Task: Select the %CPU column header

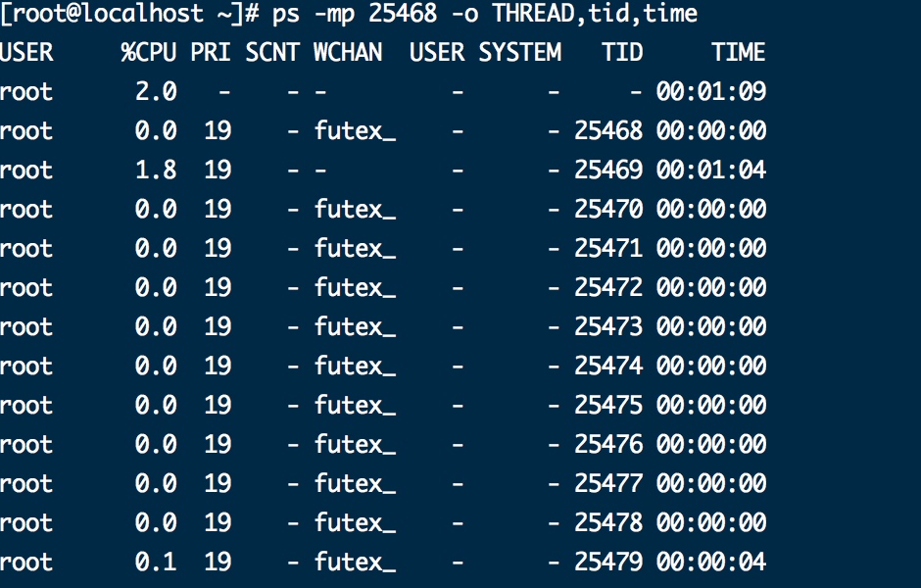Action: tap(149, 52)
